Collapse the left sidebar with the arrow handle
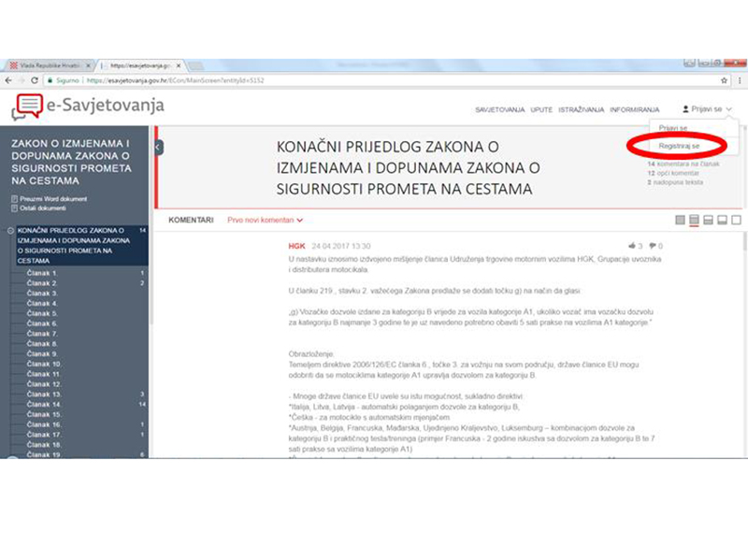The height and width of the screenshot is (560, 748). tap(158, 147)
